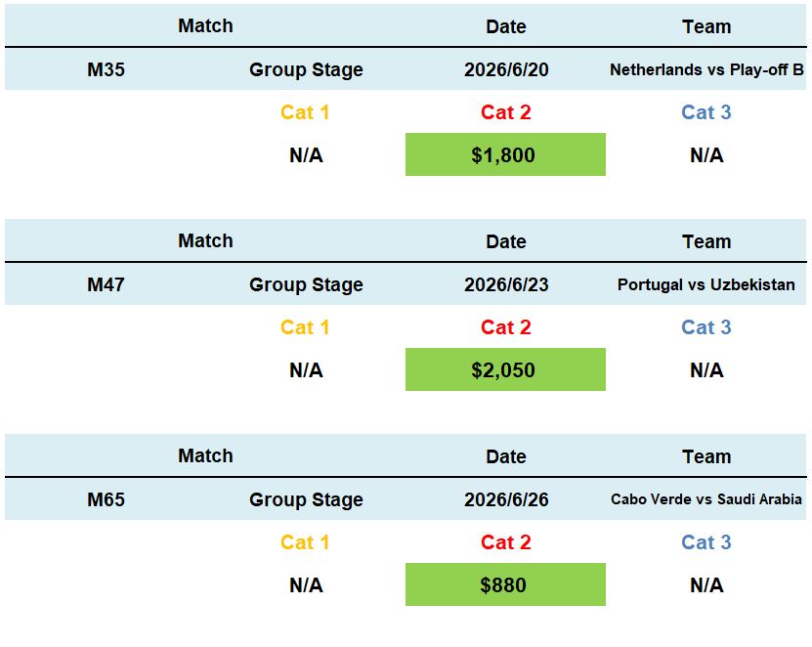Click N/A under Cat 1 for M65
The image size is (812, 647).
306,585
